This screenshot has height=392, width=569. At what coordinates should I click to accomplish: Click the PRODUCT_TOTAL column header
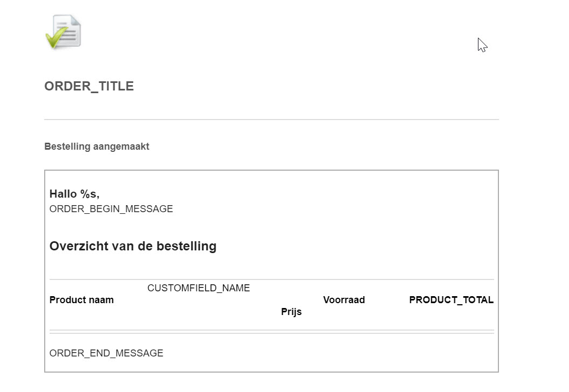click(x=452, y=300)
